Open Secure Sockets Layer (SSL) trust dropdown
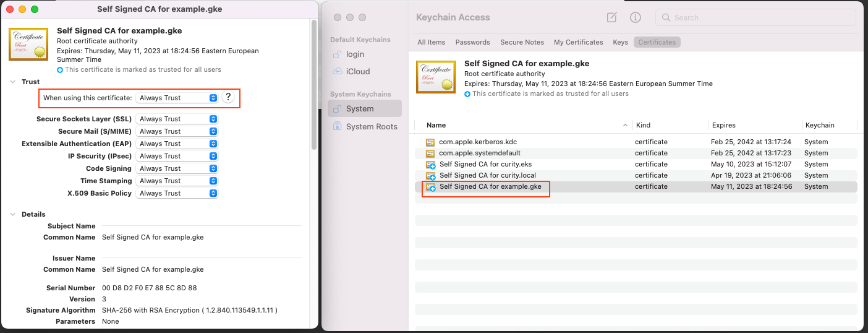868x333 pixels. (x=177, y=119)
